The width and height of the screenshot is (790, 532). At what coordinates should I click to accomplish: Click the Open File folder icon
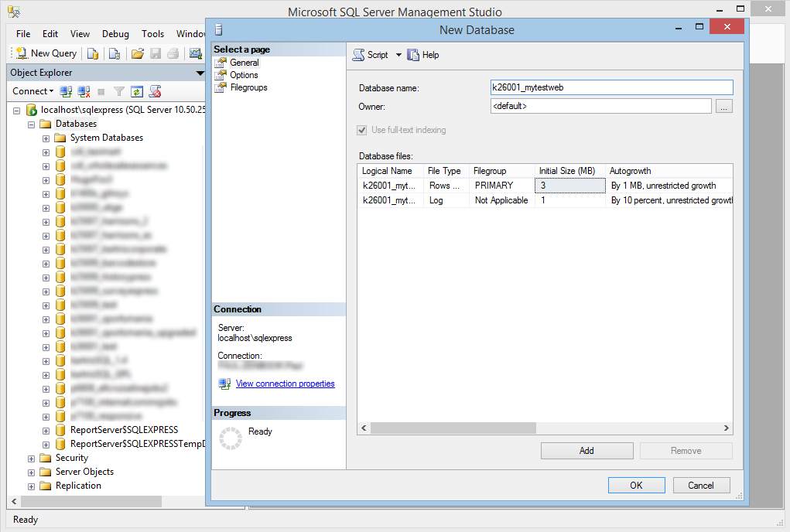point(137,53)
